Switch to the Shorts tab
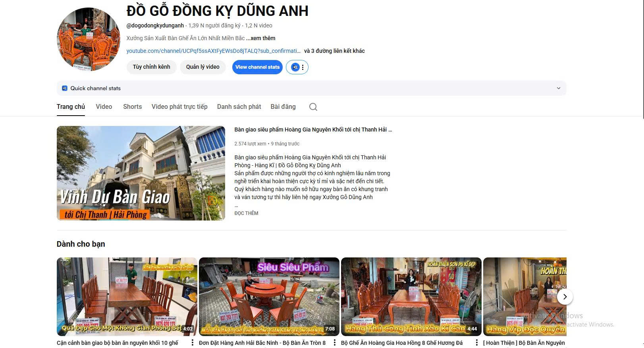This screenshot has width=644, height=348. coord(132,106)
